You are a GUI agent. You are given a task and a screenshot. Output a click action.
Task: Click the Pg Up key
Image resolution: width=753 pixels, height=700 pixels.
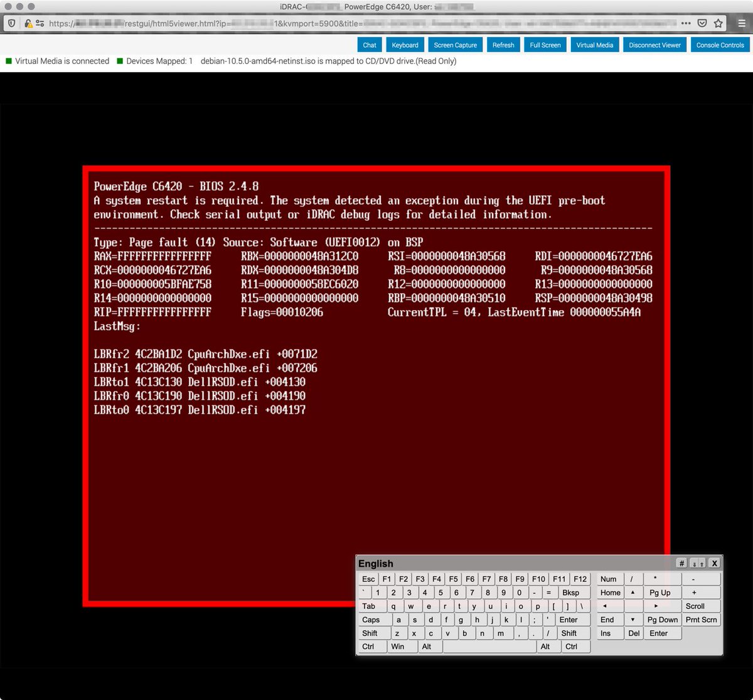coord(662,593)
